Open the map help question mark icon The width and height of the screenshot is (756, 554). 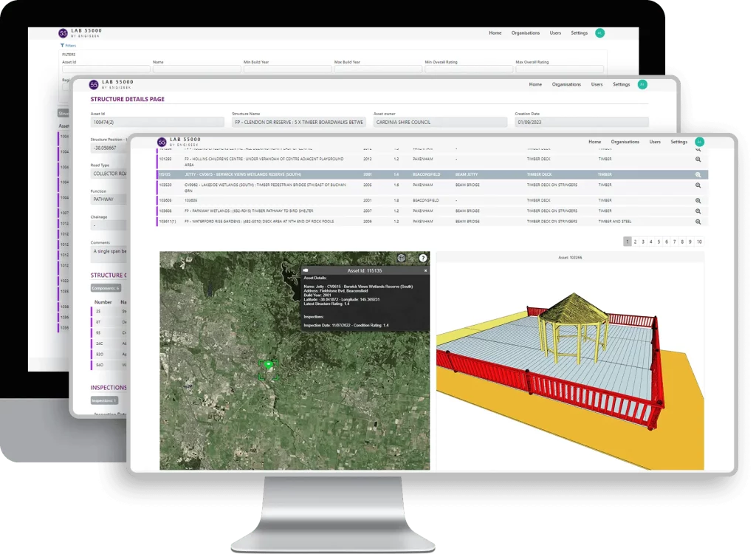tap(423, 258)
